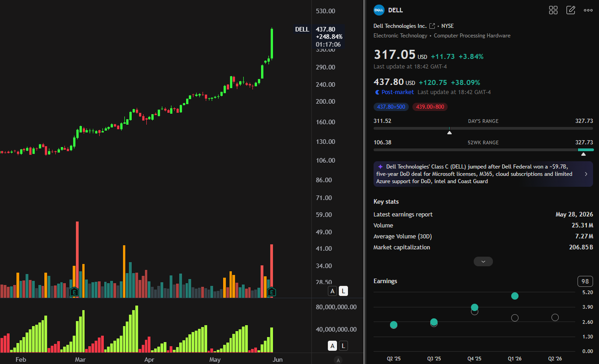Click the Q1 '26 filled actual earnings dot
This screenshot has width=599, height=364.
tap(515, 296)
